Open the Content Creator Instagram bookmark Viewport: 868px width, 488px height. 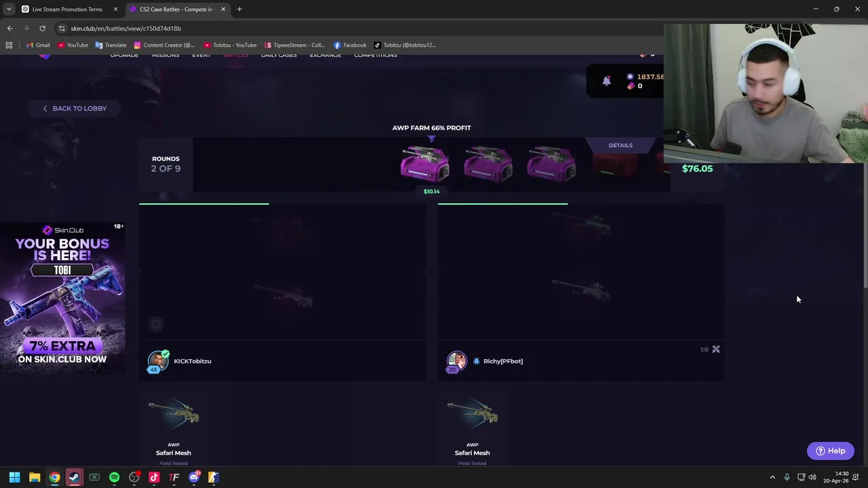click(164, 45)
